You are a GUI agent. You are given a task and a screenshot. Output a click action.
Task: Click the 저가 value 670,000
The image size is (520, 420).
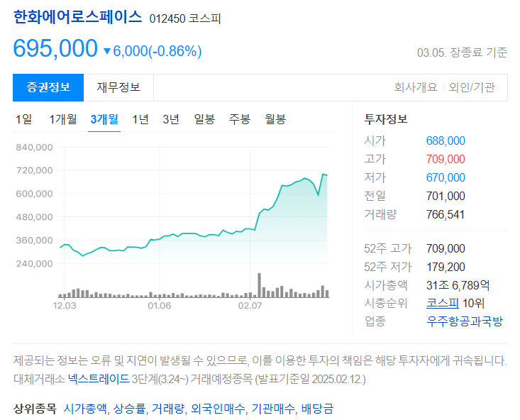tap(446, 177)
